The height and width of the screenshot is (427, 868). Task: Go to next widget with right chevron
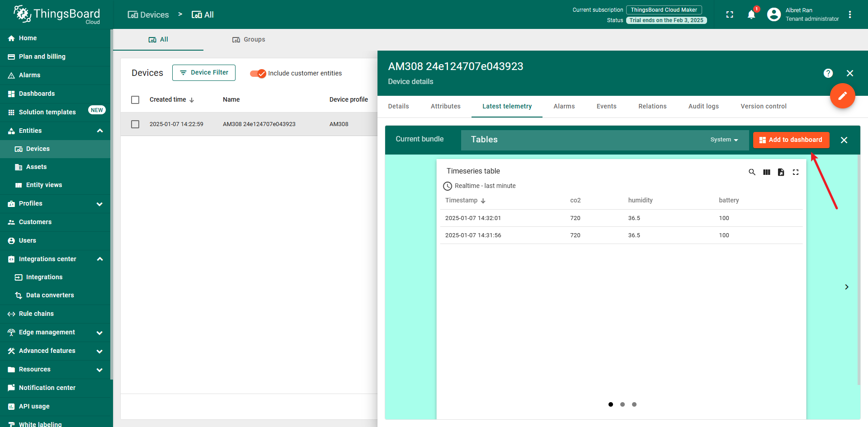(x=847, y=287)
